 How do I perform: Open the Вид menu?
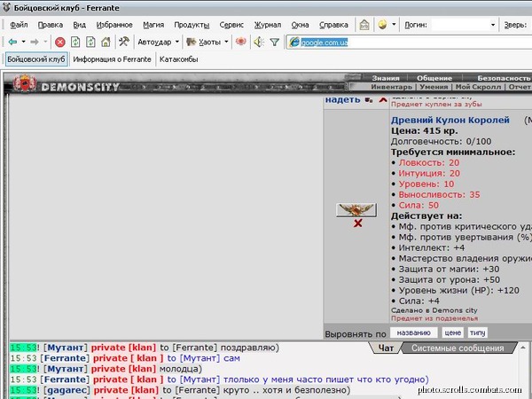point(80,25)
